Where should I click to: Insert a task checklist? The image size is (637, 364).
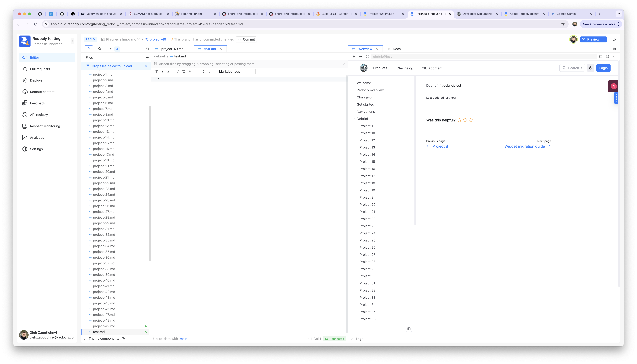211,72
